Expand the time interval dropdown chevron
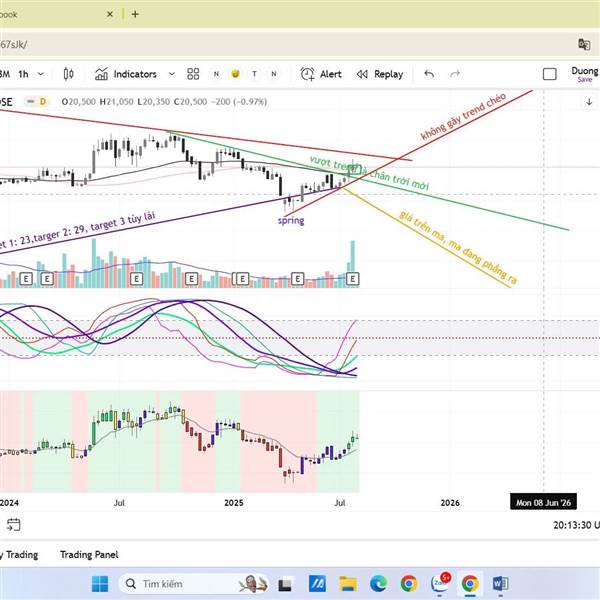This screenshot has height=600, width=600. pyautogui.click(x=41, y=74)
